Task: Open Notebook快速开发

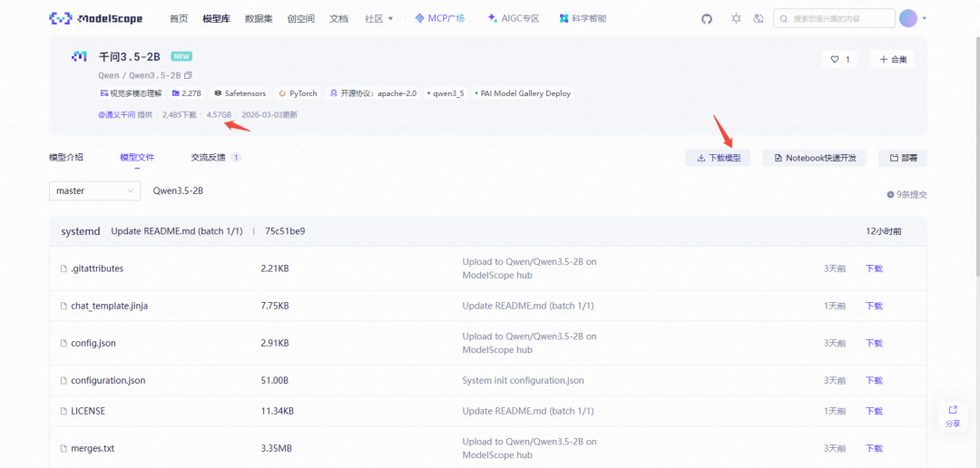Action: point(814,158)
